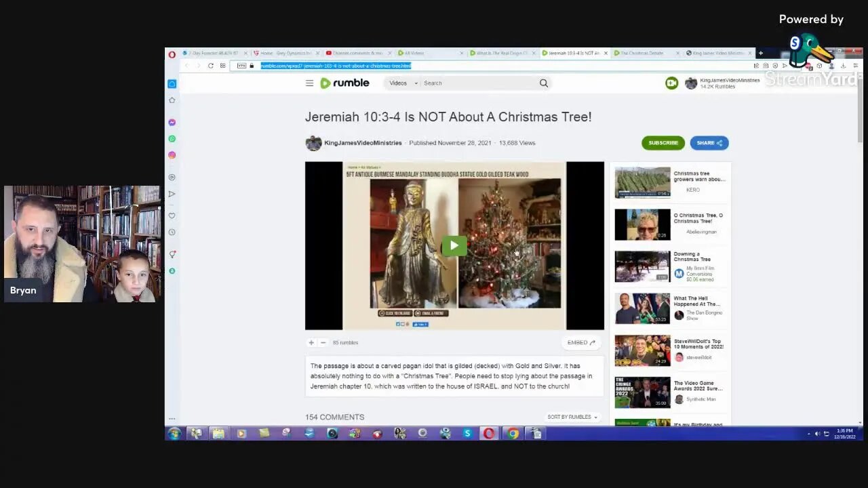Viewport: 868px width, 488px height.
Task: Downvote the video with the minus icon
Action: pyautogui.click(x=323, y=342)
